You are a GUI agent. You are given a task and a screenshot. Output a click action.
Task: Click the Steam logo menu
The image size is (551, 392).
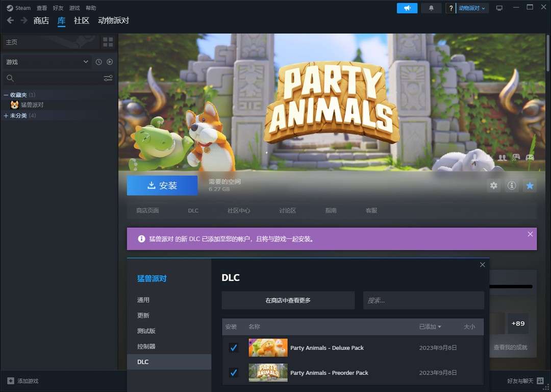point(10,8)
